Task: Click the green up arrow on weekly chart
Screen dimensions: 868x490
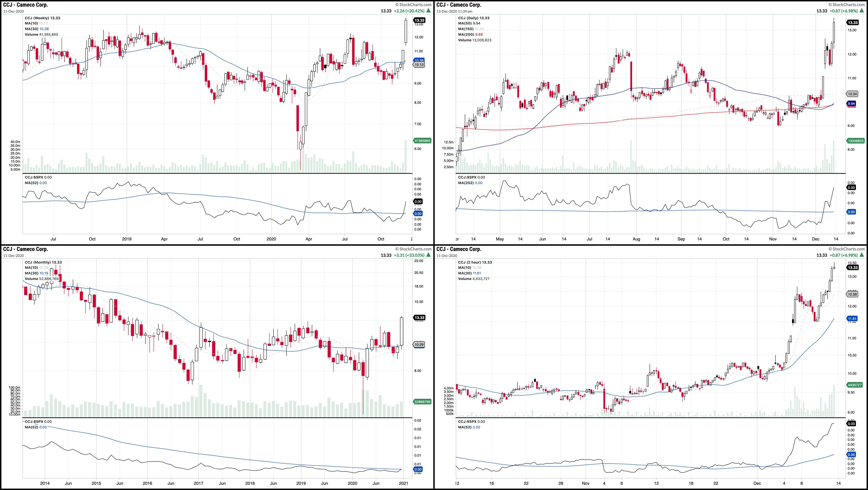Action: (x=428, y=11)
